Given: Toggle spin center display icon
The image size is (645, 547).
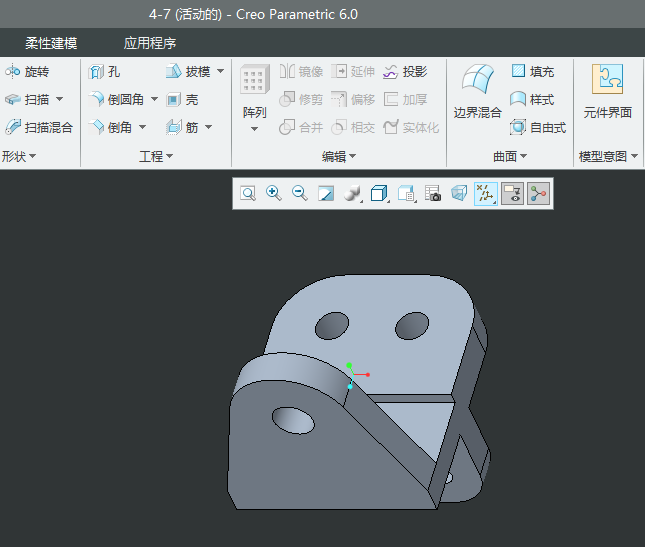Looking at the screenshot, I should pos(538,194).
